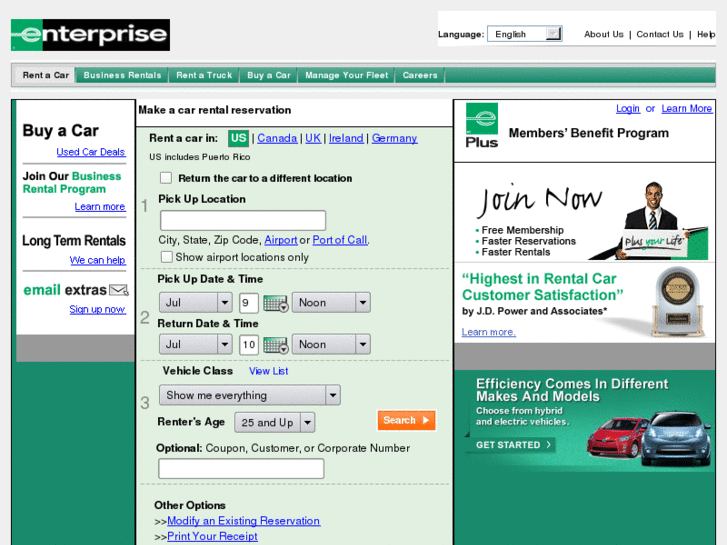727x545 pixels.
Task: Click the hybrid cars banner image
Action: pyautogui.click(x=649, y=438)
